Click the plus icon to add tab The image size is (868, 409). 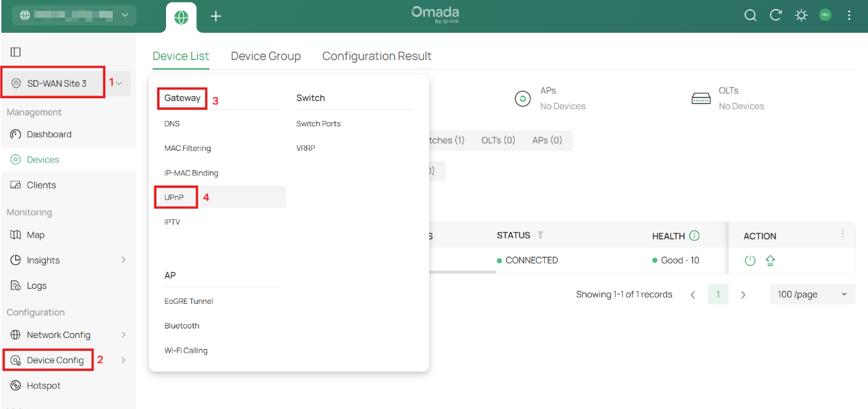(x=216, y=16)
